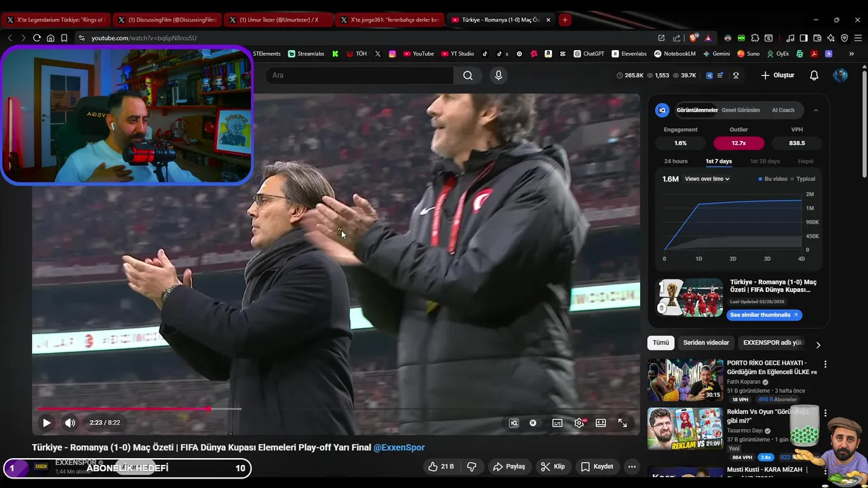Screen dimensions: 868x488
Task: Click the Outlier 12.7x badge
Action: coord(738,143)
